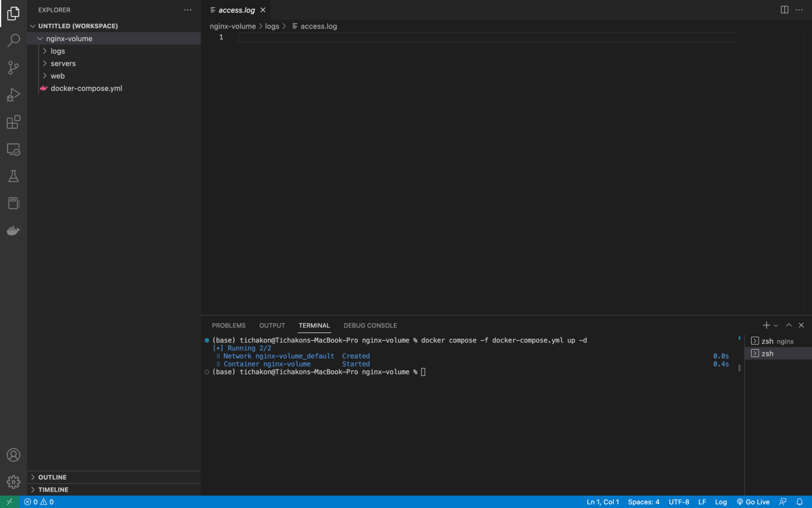Open the terminal launch profile dropdown
Image resolution: width=812 pixels, height=508 pixels.
pos(776,325)
